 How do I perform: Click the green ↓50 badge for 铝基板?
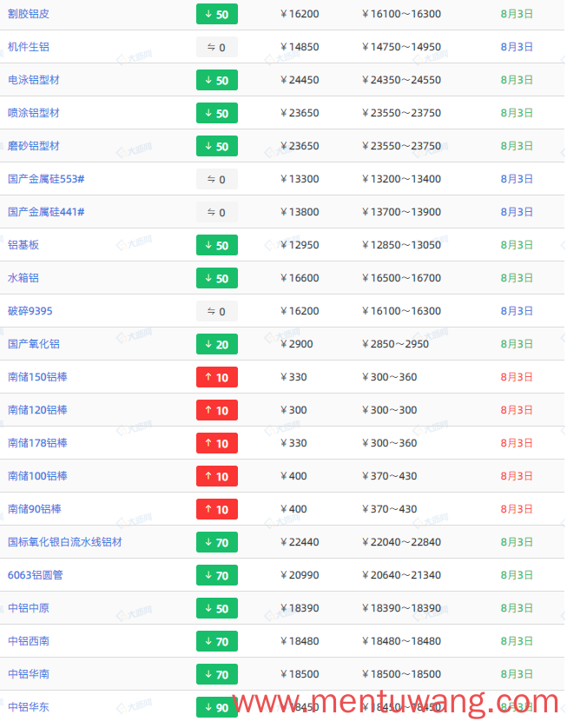(x=217, y=245)
